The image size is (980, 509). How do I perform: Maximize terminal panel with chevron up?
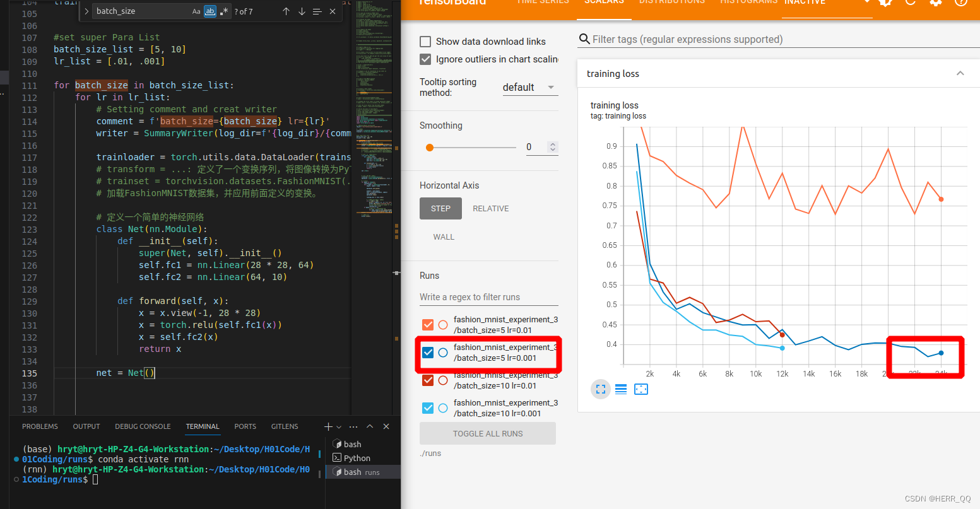pos(370,427)
